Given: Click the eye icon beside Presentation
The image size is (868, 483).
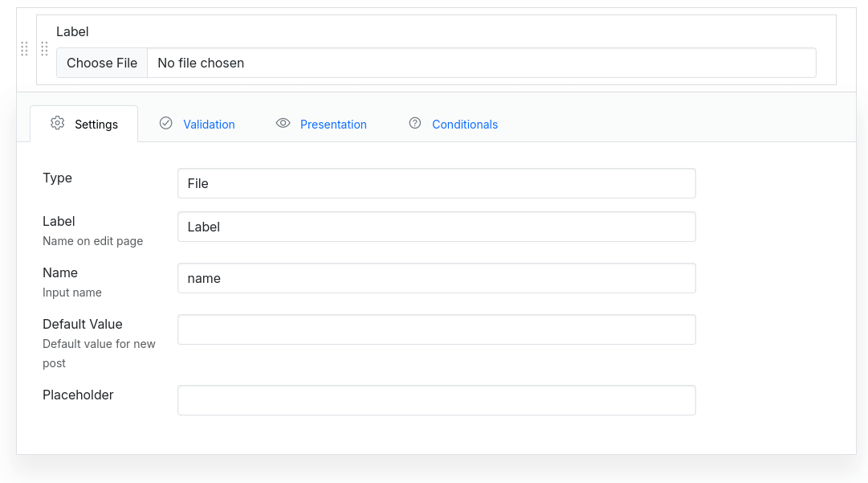Looking at the screenshot, I should click(283, 124).
